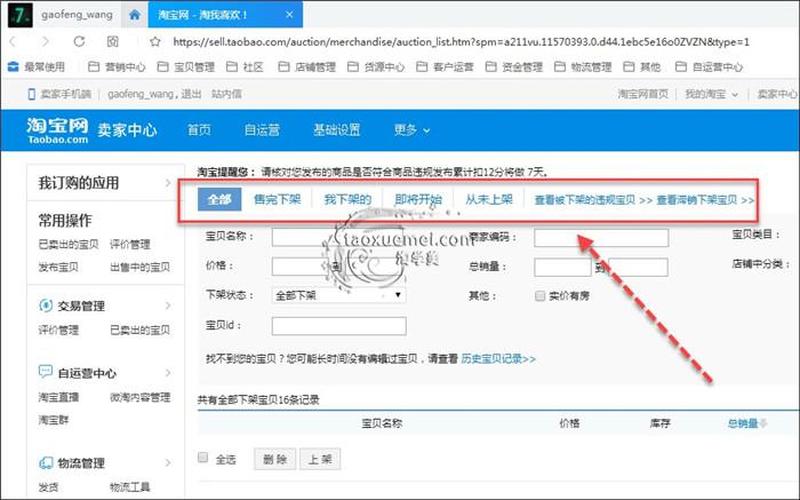This screenshot has height=500, width=800.
Task: Open the 历史宝贝记录 link
Action: [x=498, y=359]
